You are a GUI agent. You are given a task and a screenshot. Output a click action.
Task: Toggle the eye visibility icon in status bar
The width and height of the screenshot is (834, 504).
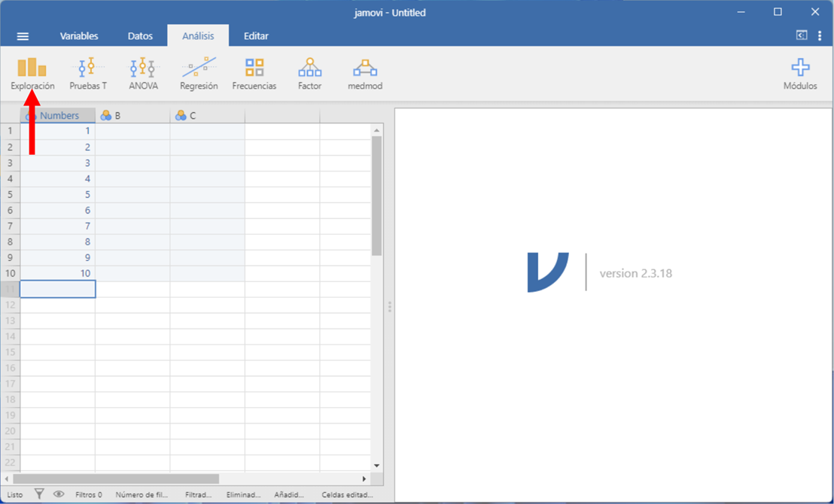pyautogui.click(x=59, y=494)
